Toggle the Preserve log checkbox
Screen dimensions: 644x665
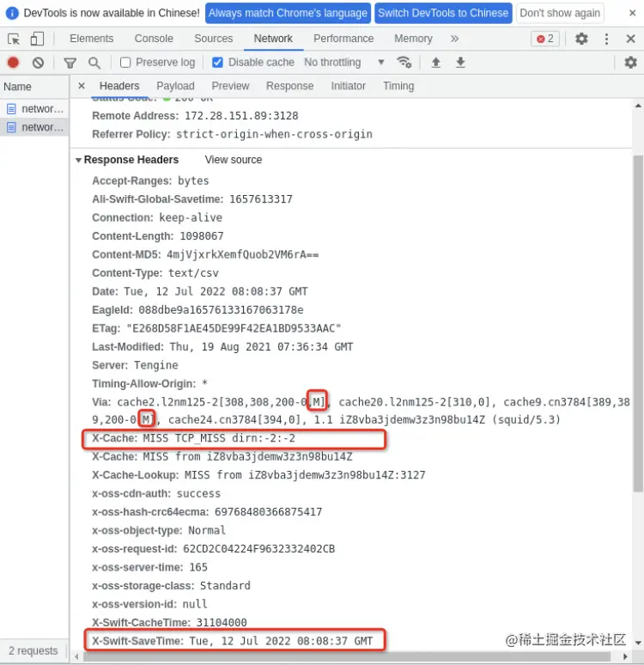tap(125, 63)
